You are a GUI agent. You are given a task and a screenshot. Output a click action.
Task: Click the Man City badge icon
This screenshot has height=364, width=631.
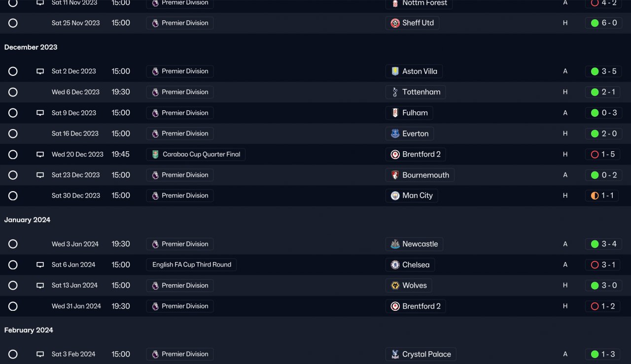tap(395, 196)
